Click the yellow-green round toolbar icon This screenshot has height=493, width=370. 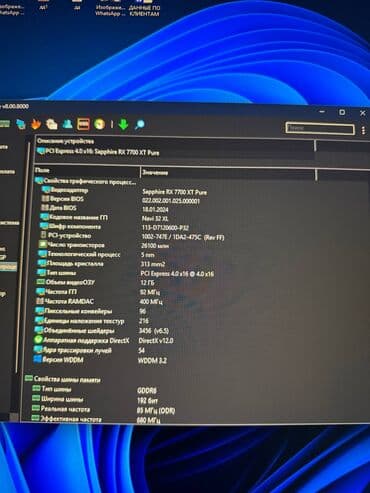tap(99, 124)
